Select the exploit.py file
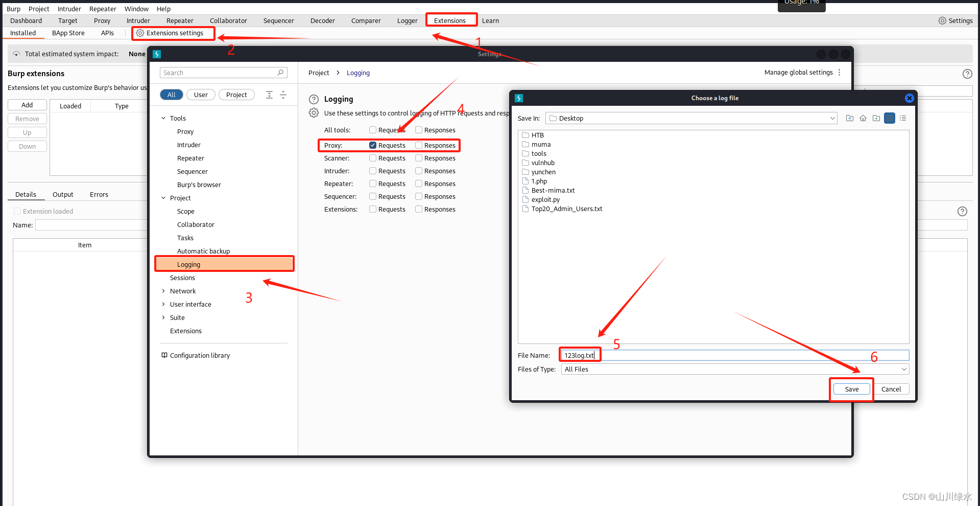 tap(545, 200)
